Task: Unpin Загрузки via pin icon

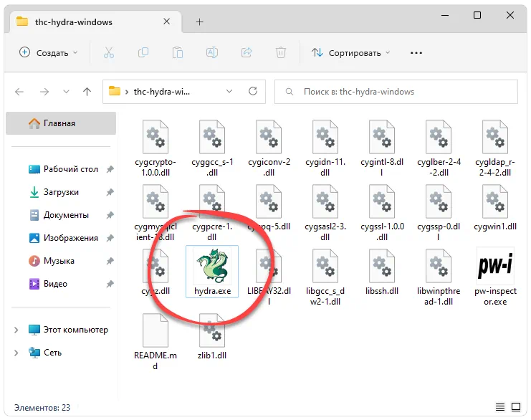Action: pyautogui.click(x=110, y=192)
